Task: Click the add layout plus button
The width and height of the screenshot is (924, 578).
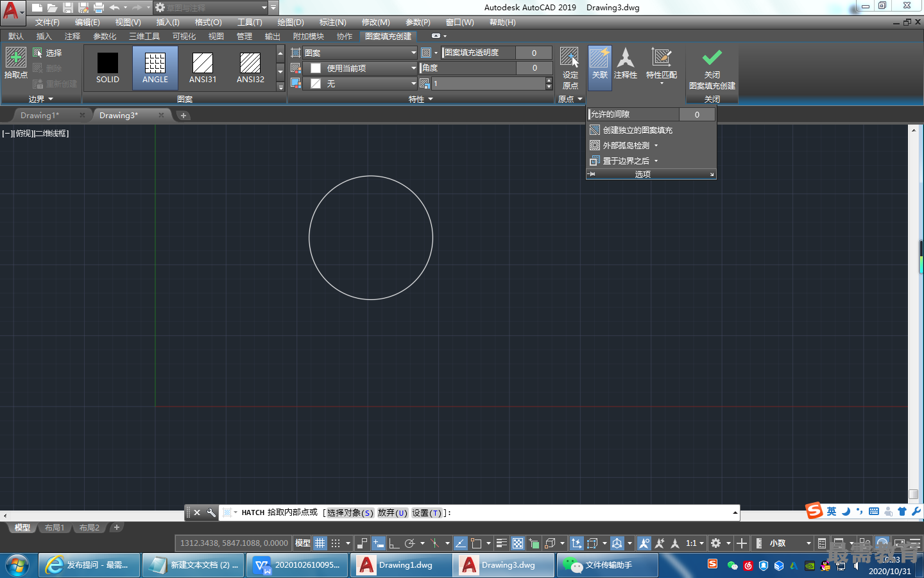Action: [116, 527]
